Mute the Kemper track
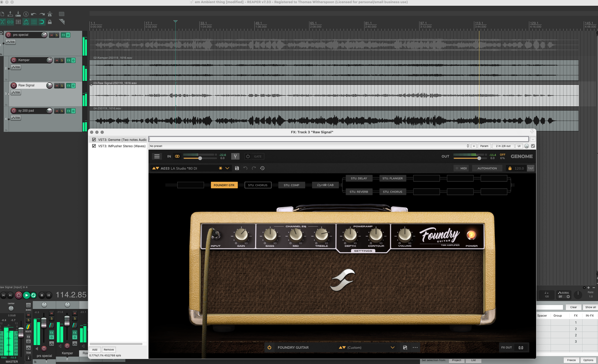The width and height of the screenshot is (598, 364). tap(57, 60)
